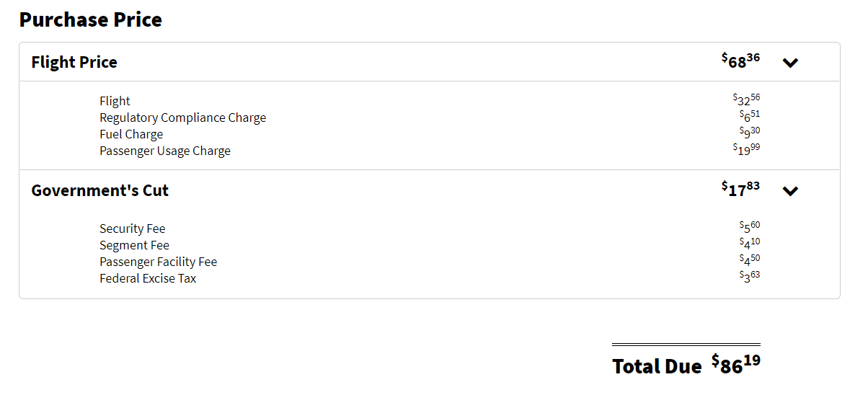Select the Flight line item
The image size is (868, 408).
coord(115,101)
